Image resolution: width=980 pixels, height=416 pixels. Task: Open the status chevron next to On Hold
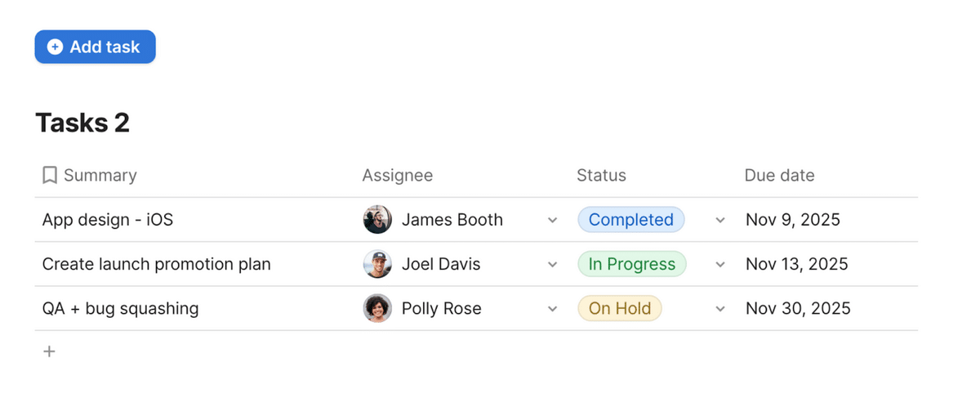(720, 309)
